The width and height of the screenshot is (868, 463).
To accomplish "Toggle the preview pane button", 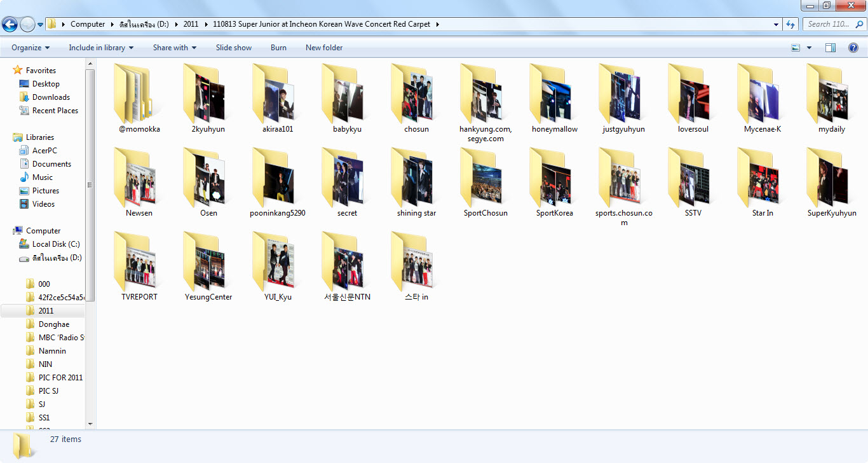I will coord(830,48).
